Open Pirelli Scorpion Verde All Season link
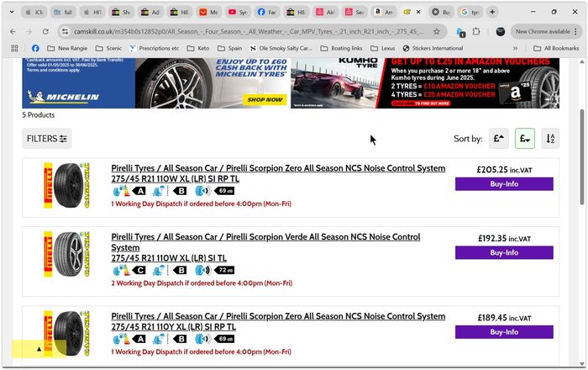This screenshot has width=588, height=370. click(x=265, y=247)
